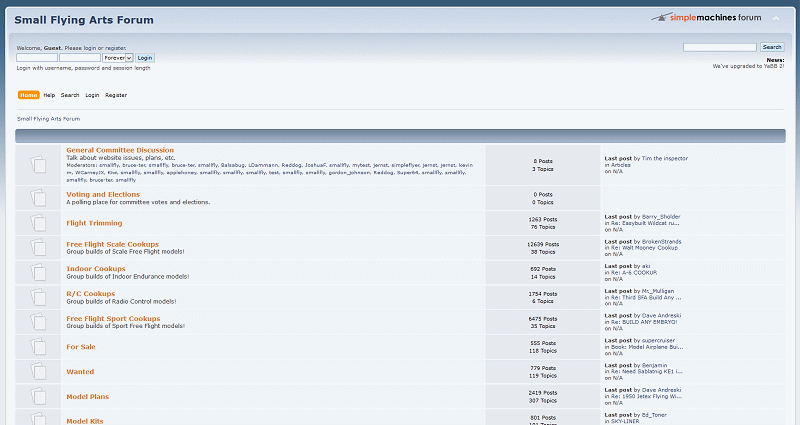Image resolution: width=800 pixels, height=425 pixels.
Task: Click the '12639 Posts' count text
Action: coord(543,244)
